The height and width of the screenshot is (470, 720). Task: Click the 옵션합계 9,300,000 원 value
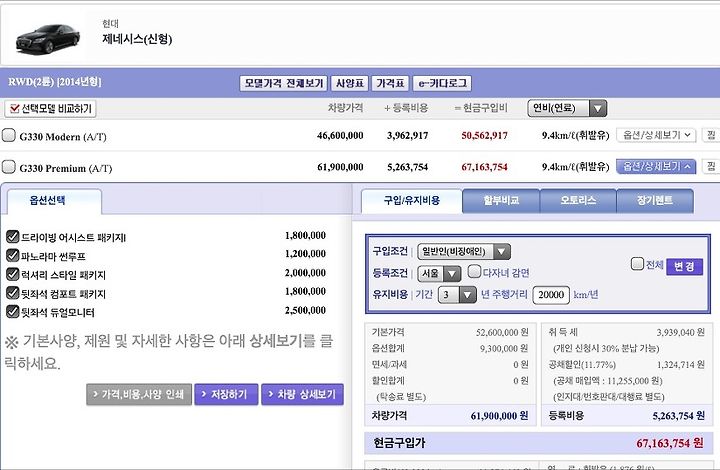(504, 349)
